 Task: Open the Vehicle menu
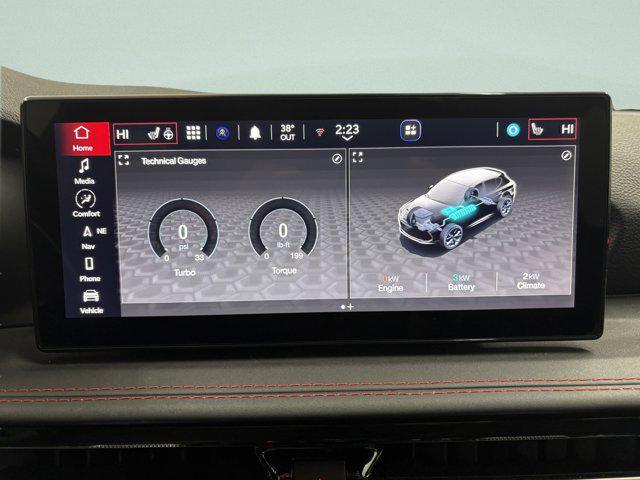point(91,302)
